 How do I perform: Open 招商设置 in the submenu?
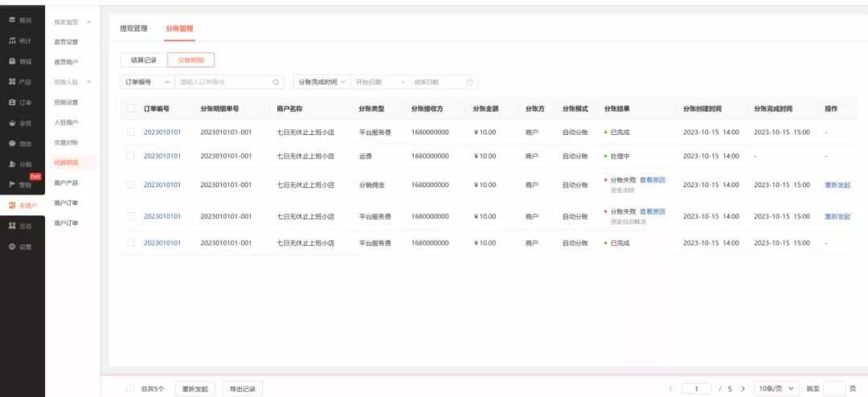[66, 102]
